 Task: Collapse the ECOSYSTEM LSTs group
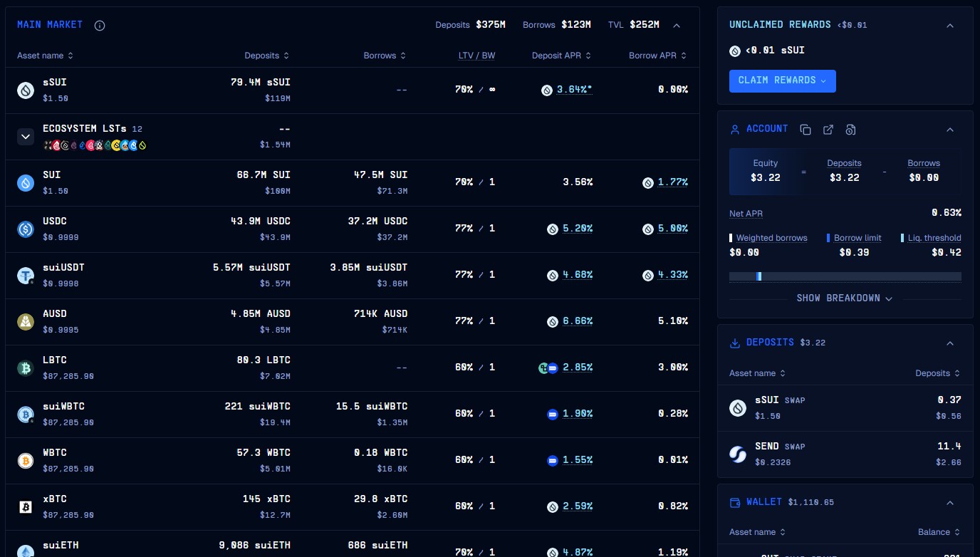point(26,137)
